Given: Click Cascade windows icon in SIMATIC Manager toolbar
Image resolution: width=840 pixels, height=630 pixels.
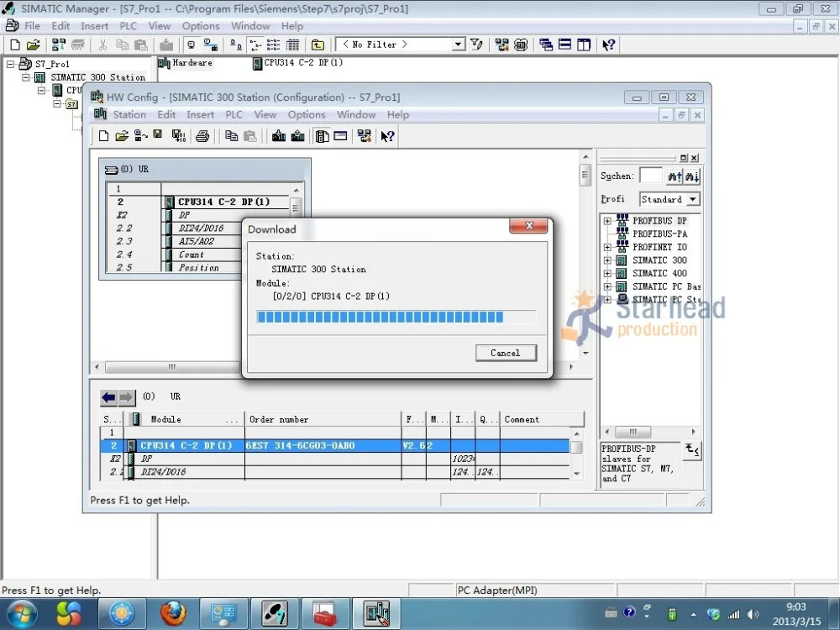Looking at the screenshot, I should click(546, 45).
